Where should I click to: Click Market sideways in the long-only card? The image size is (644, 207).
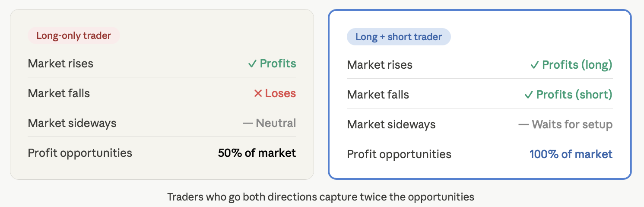click(72, 123)
